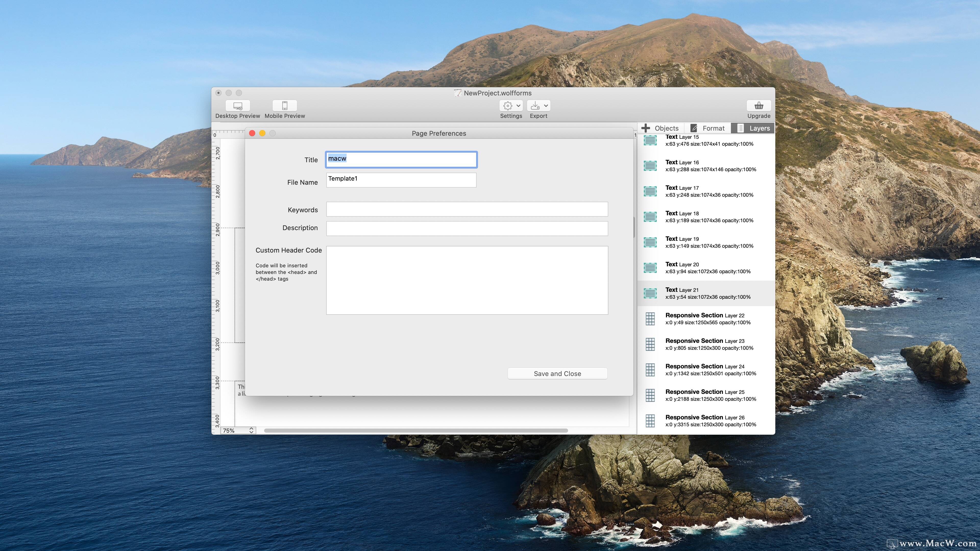Click the Keywords input field

coord(467,209)
